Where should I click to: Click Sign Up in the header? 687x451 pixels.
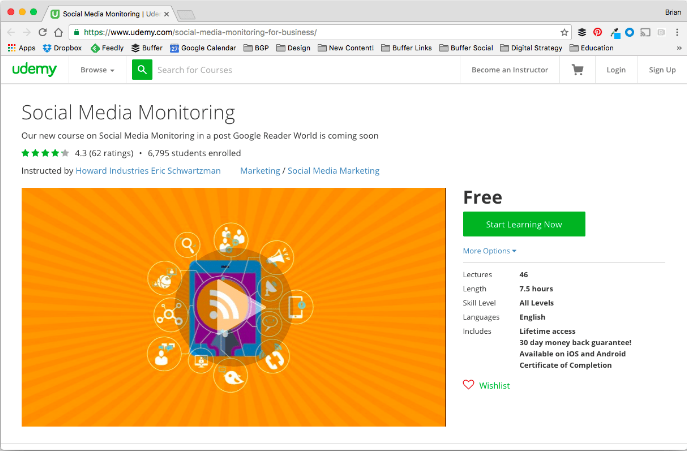[x=662, y=70]
